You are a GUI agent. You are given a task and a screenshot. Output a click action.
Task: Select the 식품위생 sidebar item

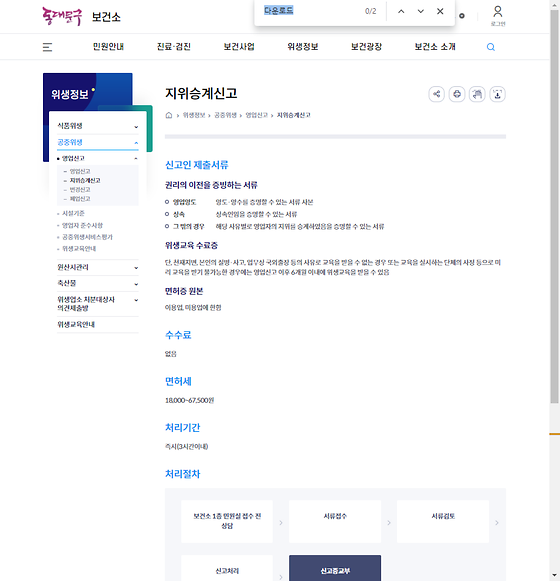click(70, 126)
